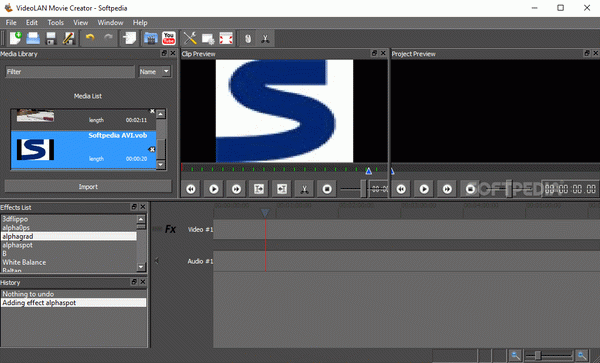Image resolution: width=600 pixels, height=363 pixels.
Task: Click Effects List scrollbar up arrow
Action: point(141,219)
